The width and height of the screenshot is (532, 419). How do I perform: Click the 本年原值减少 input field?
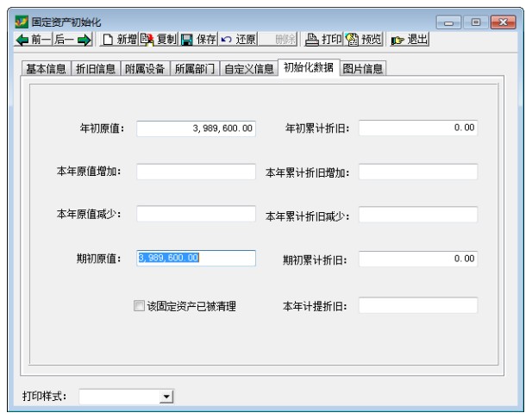click(x=196, y=214)
